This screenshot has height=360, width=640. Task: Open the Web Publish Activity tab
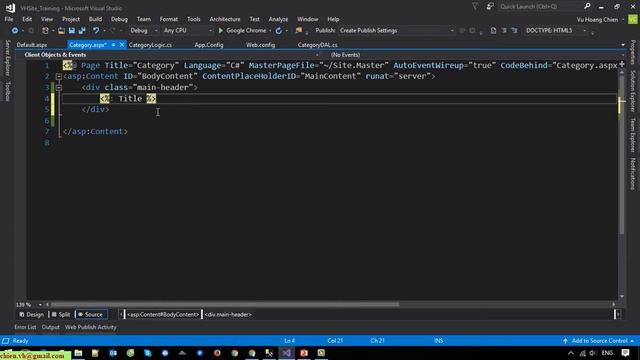91,327
